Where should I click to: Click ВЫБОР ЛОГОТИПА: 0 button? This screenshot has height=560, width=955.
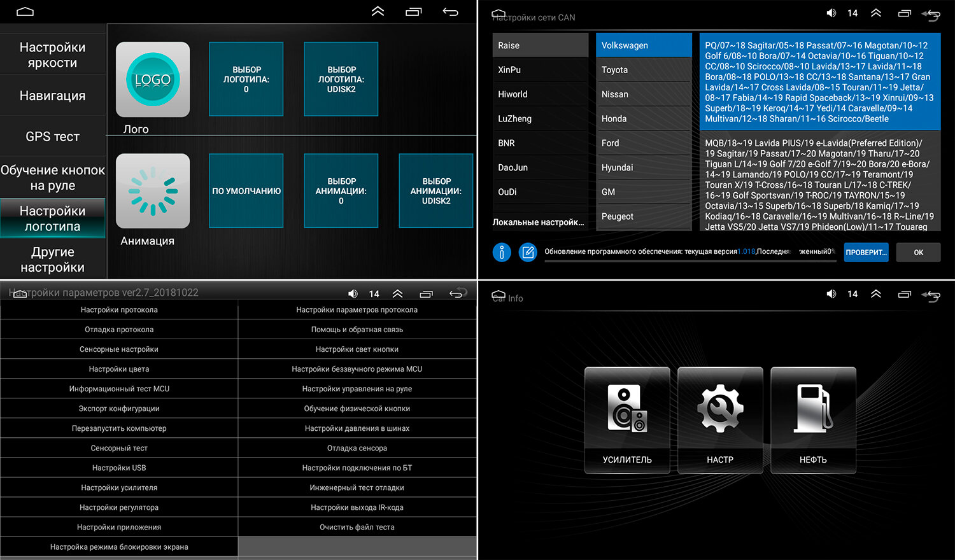246,79
